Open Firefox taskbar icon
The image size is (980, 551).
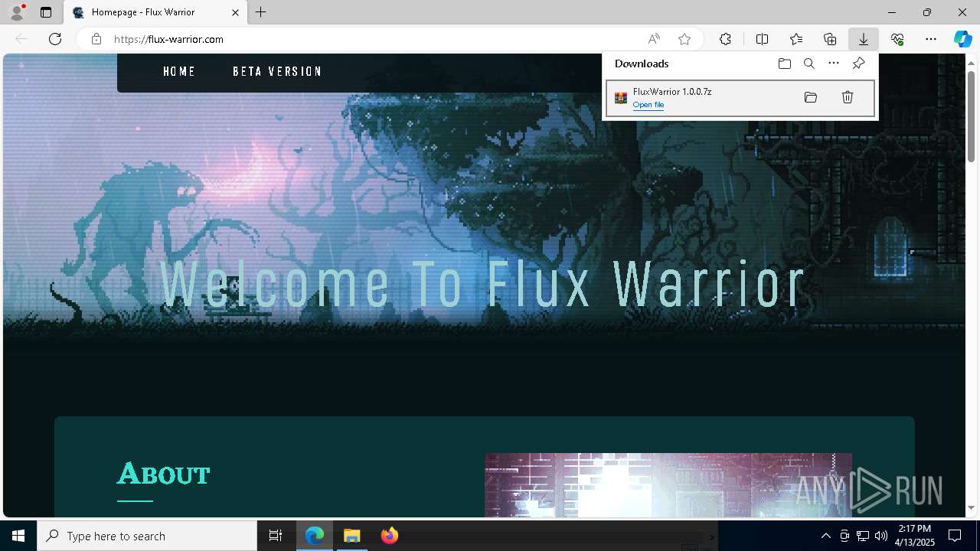pyautogui.click(x=390, y=536)
